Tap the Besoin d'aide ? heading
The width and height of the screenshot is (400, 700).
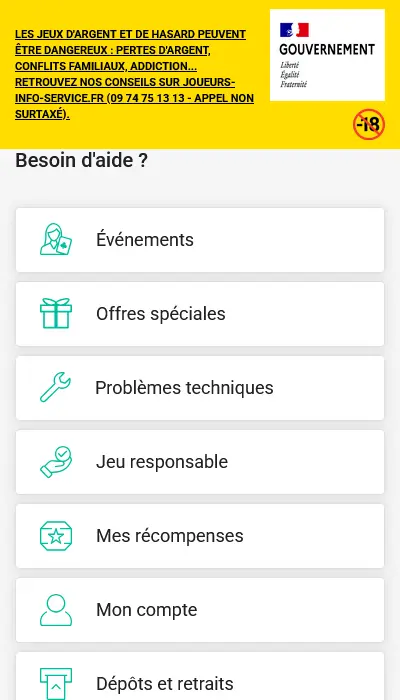[81, 161]
